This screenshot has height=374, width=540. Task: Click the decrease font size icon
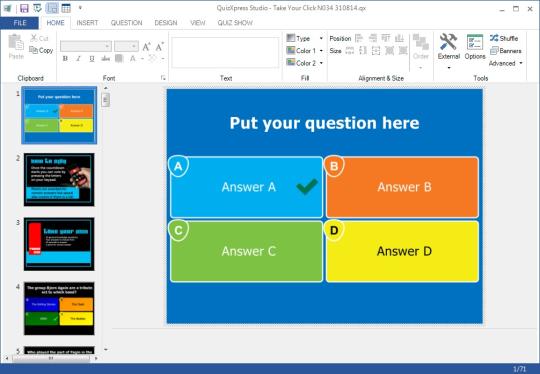159,46
